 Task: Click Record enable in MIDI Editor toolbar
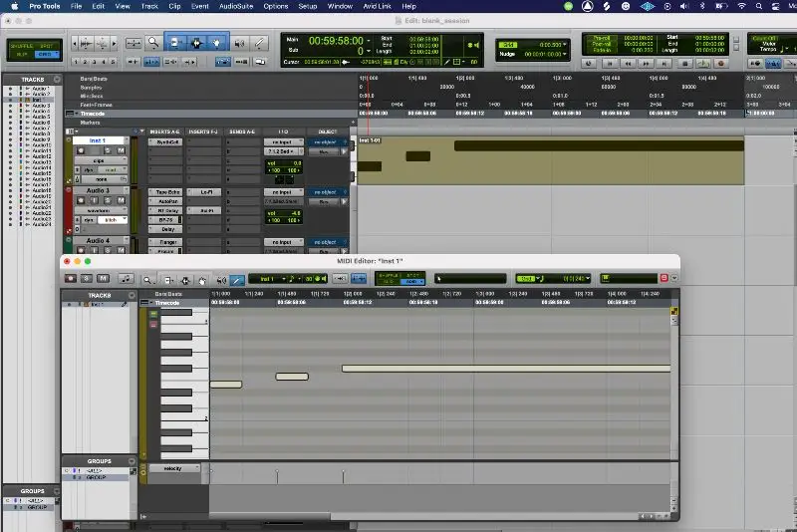click(x=71, y=278)
